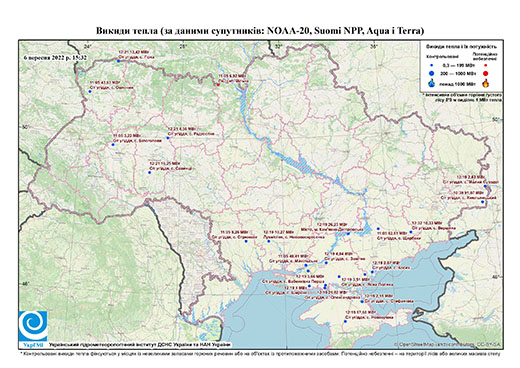
Task: Select the blue marker below the 9.29 MW label
Action: click(246, 241)
